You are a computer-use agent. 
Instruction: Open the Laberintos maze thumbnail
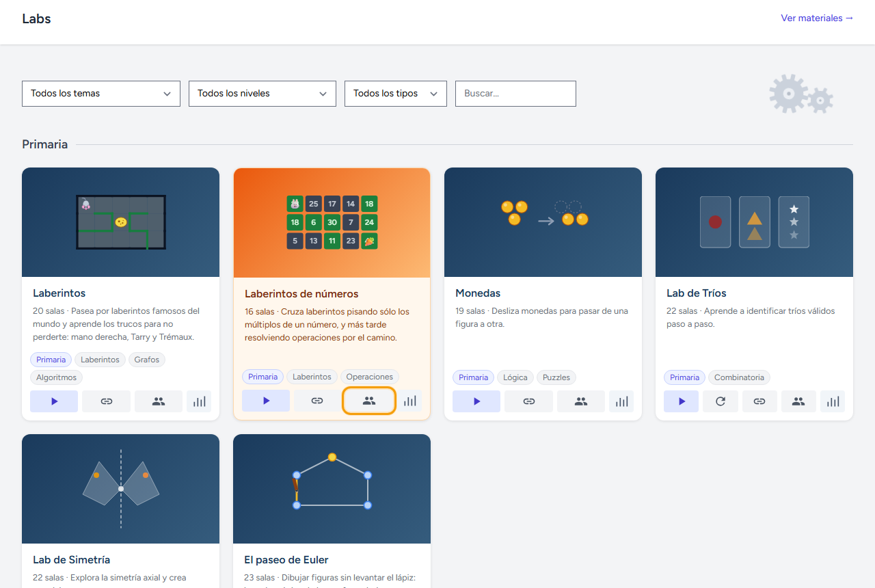(121, 222)
